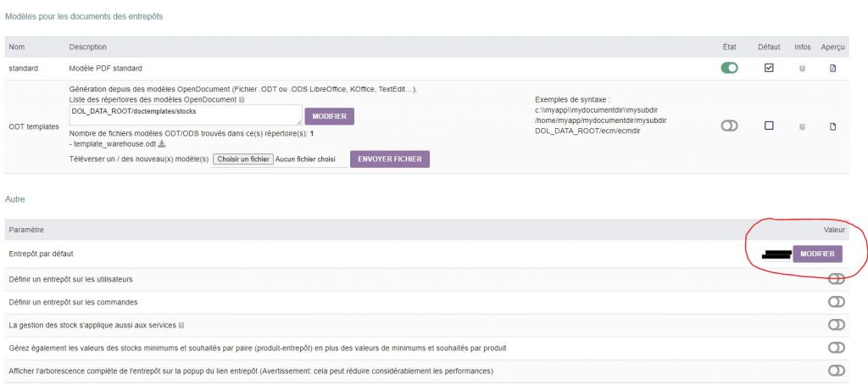Click 'Entrepôt par défaut' parameter label
This screenshot has width=868, height=385.
coord(41,254)
